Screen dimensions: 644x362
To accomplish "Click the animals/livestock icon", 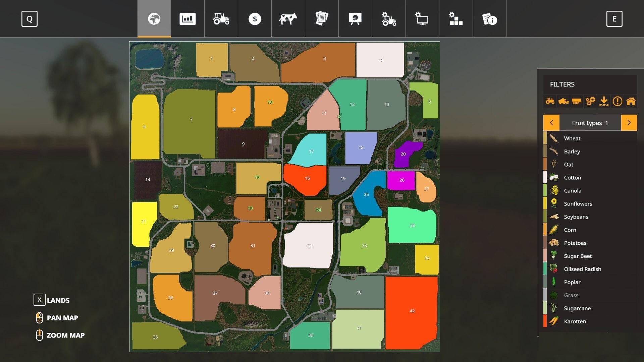I will click(x=287, y=18).
